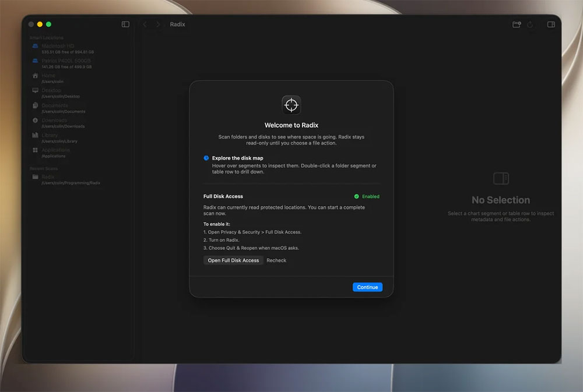The height and width of the screenshot is (392, 583).
Task: Click the Home house icon
Action: pyautogui.click(x=36, y=75)
